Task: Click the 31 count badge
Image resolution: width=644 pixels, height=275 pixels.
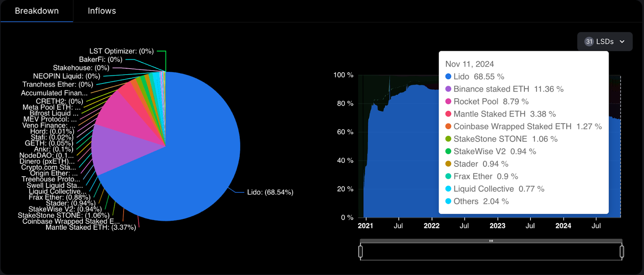Action: (x=589, y=42)
